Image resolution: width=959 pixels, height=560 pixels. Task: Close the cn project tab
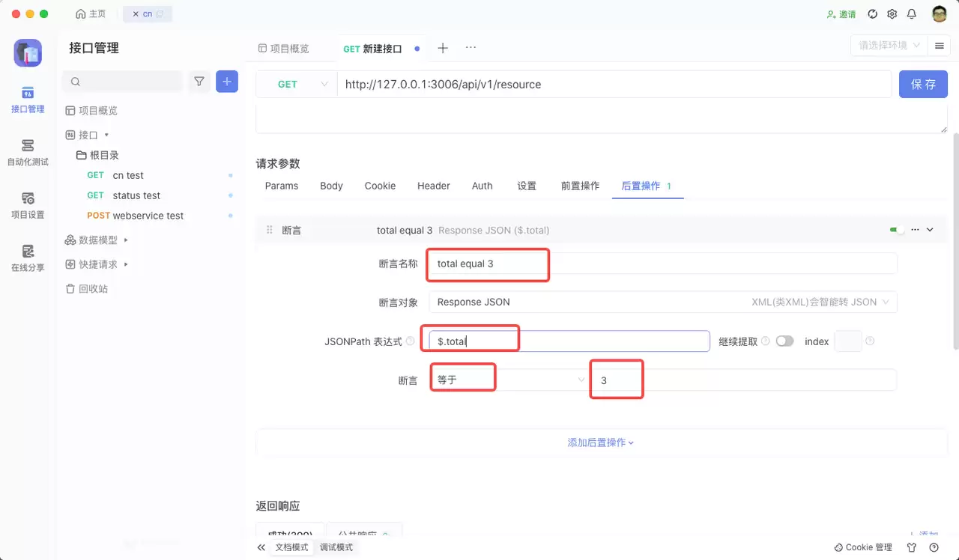(135, 14)
